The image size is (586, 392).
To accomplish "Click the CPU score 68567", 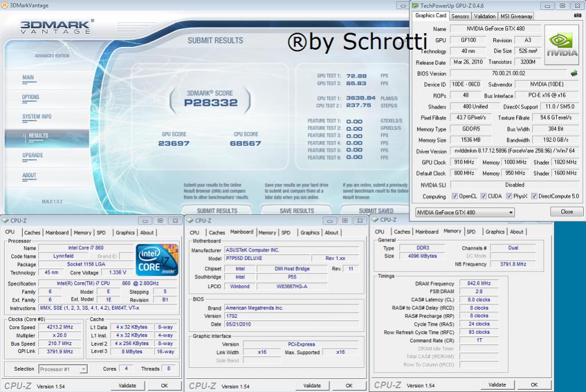I will pos(246,144).
